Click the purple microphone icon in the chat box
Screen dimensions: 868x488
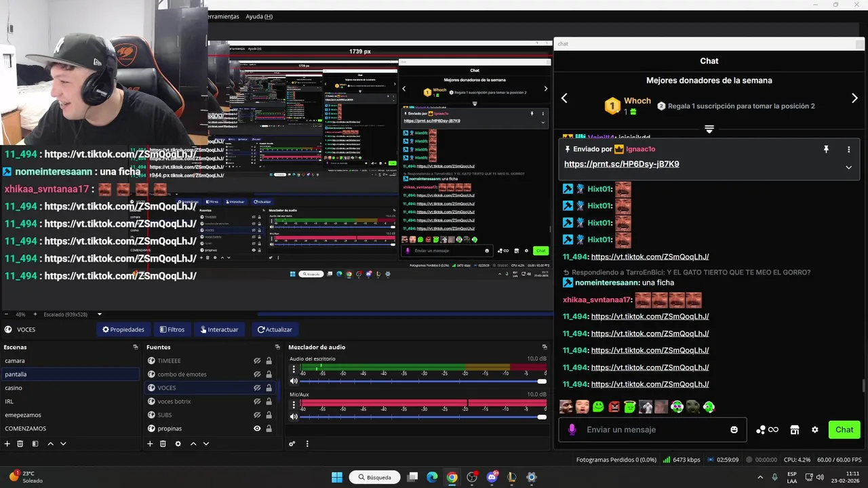pyautogui.click(x=572, y=430)
